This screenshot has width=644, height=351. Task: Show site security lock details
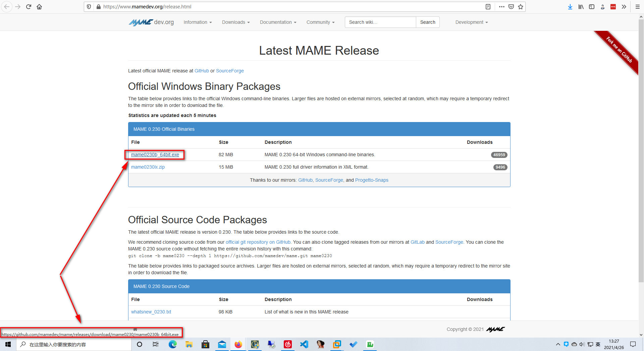pyautogui.click(x=99, y=7)
